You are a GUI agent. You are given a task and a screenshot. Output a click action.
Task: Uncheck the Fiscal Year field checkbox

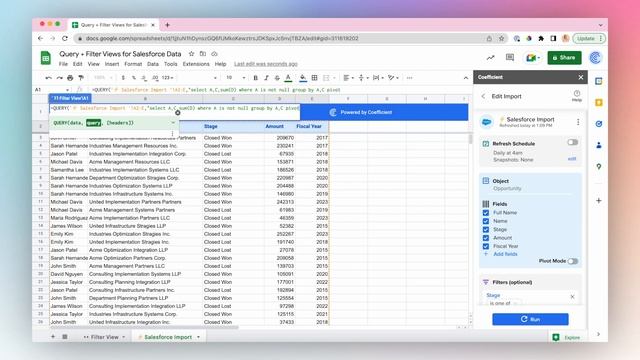point(486,246)
